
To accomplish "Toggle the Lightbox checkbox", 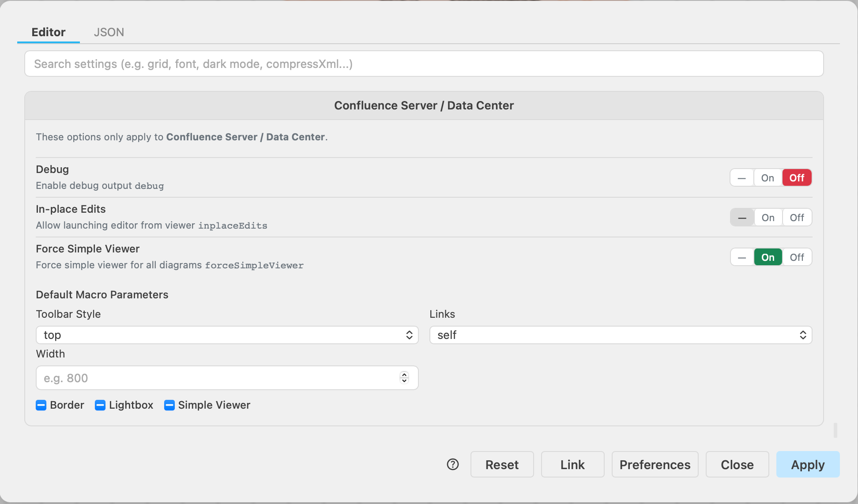I will click(x=100, y=405).
